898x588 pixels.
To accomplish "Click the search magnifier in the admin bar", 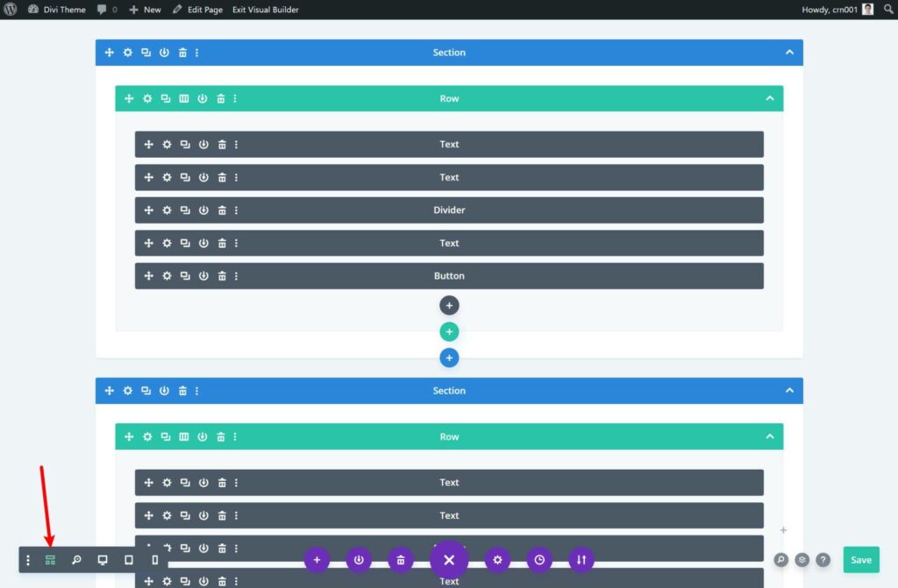I will pos(888,9).
